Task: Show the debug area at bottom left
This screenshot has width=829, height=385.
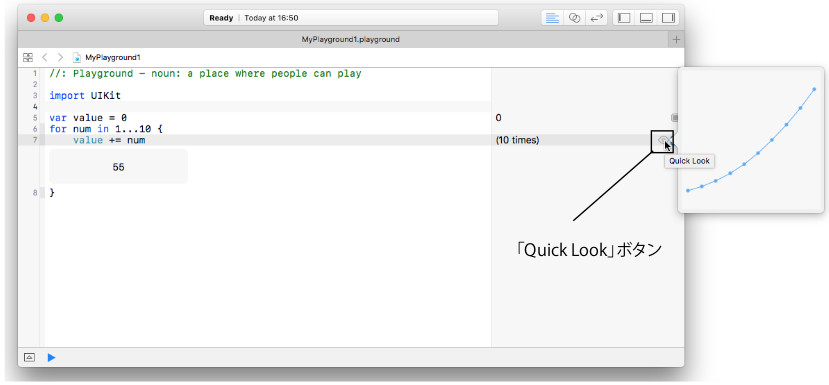Action: [30, 358]
